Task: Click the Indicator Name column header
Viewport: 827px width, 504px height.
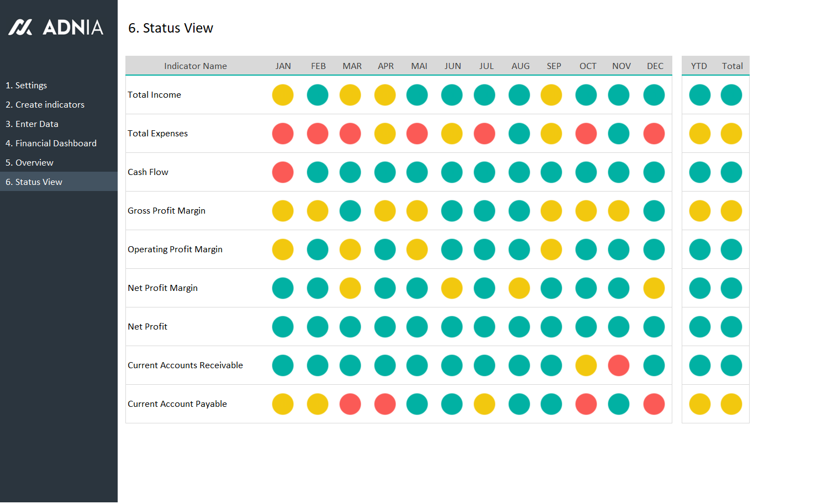Action: point(196,66)
